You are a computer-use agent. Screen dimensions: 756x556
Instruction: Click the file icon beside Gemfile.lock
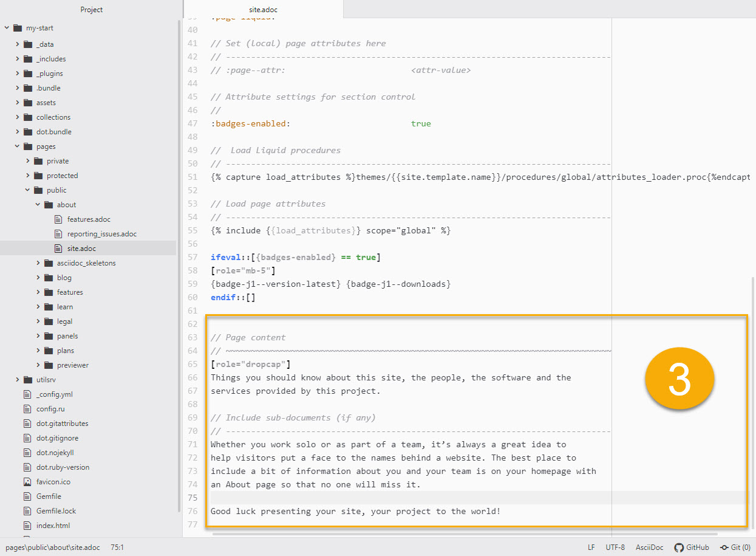[27, 511]
